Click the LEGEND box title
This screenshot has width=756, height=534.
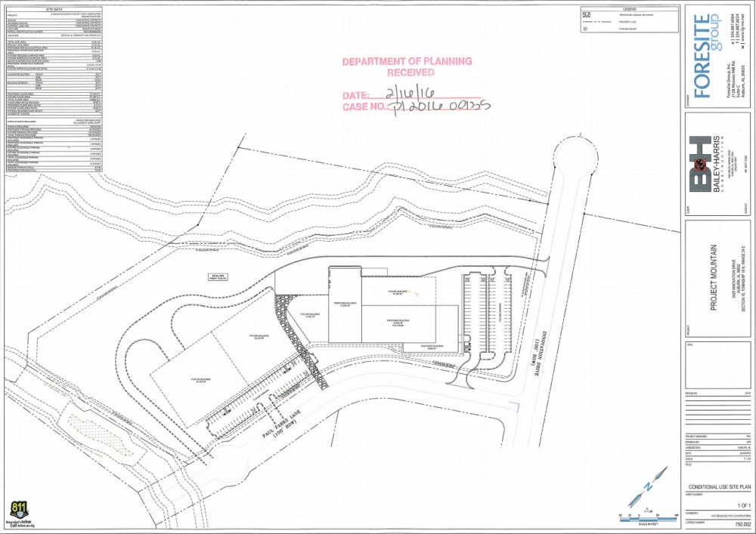629,8
